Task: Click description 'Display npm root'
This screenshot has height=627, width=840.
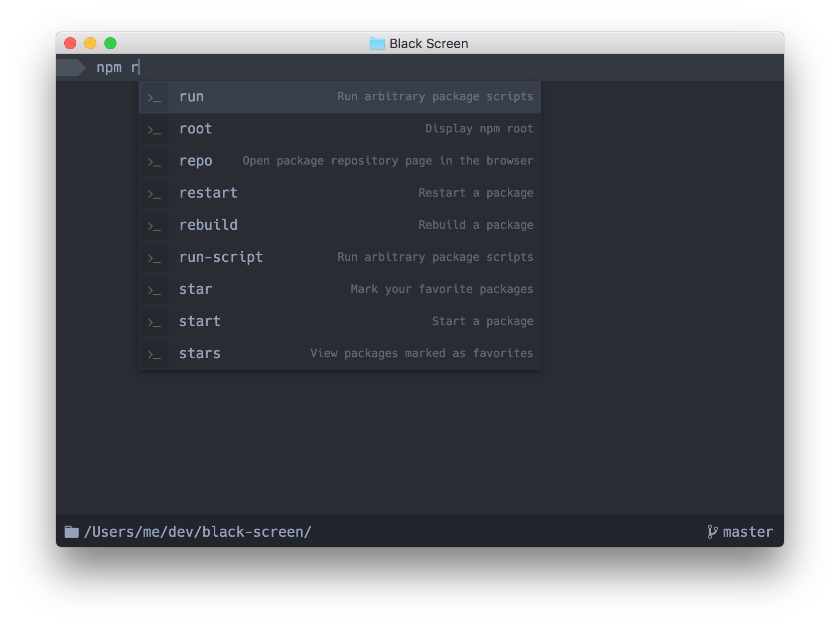Action: (479, 129)
